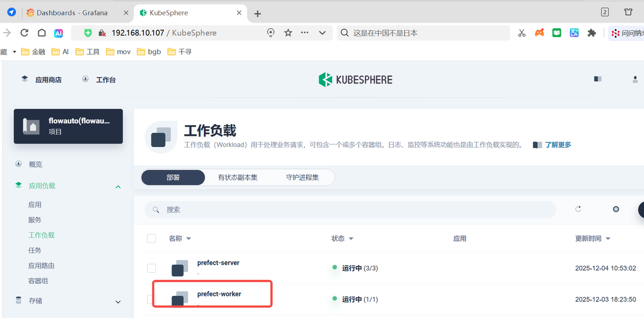Open the tab count indicator showing 2
The width and height of the screenshot is (644, 318).
point(605,12)
